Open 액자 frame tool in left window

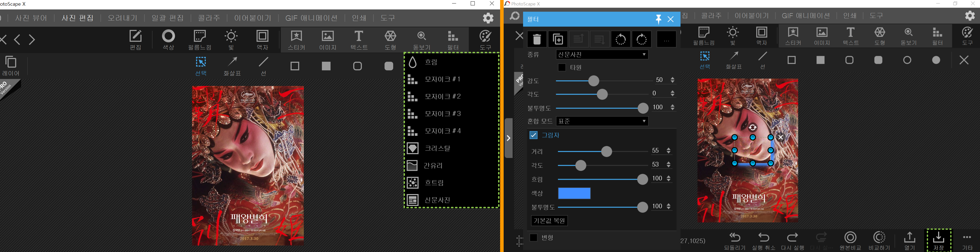pos(262,40)
